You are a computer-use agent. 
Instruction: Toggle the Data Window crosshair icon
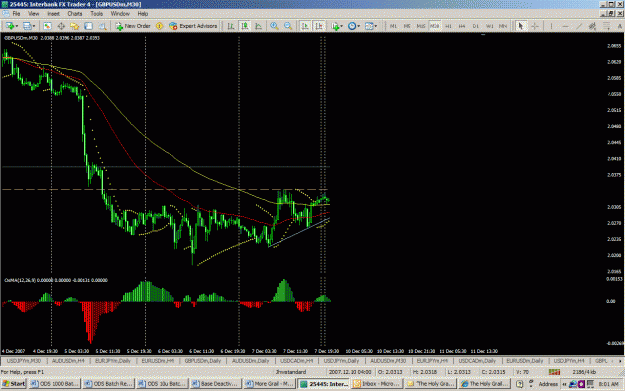click(61, 26)
